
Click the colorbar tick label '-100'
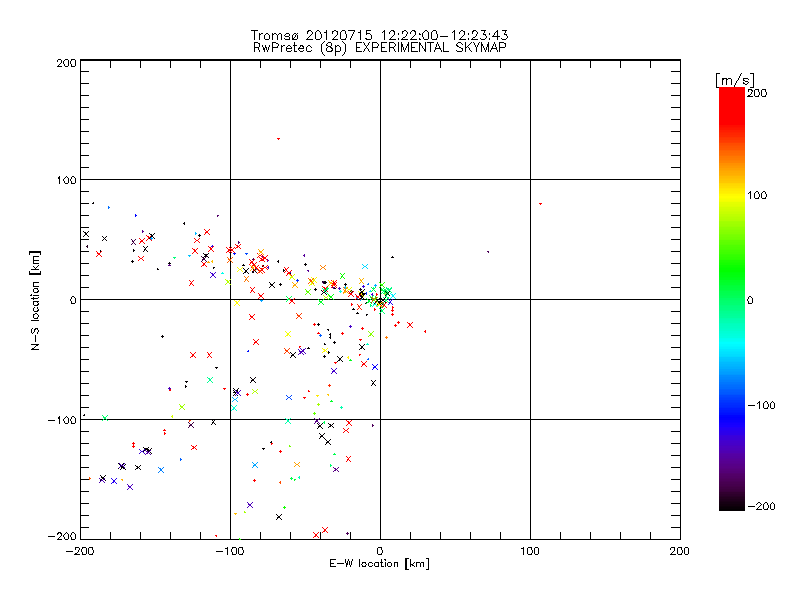click(x=761, y=406)
